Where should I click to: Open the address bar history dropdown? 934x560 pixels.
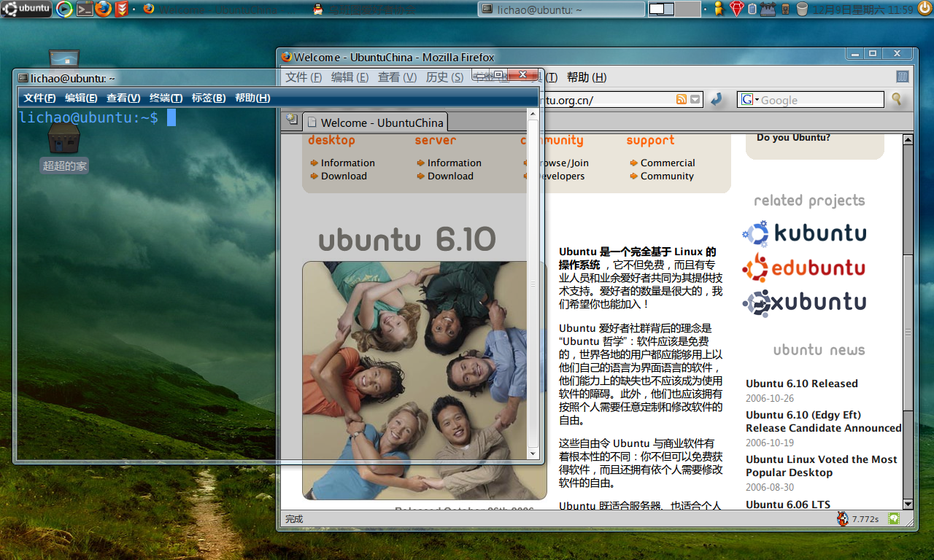[695, 99]
